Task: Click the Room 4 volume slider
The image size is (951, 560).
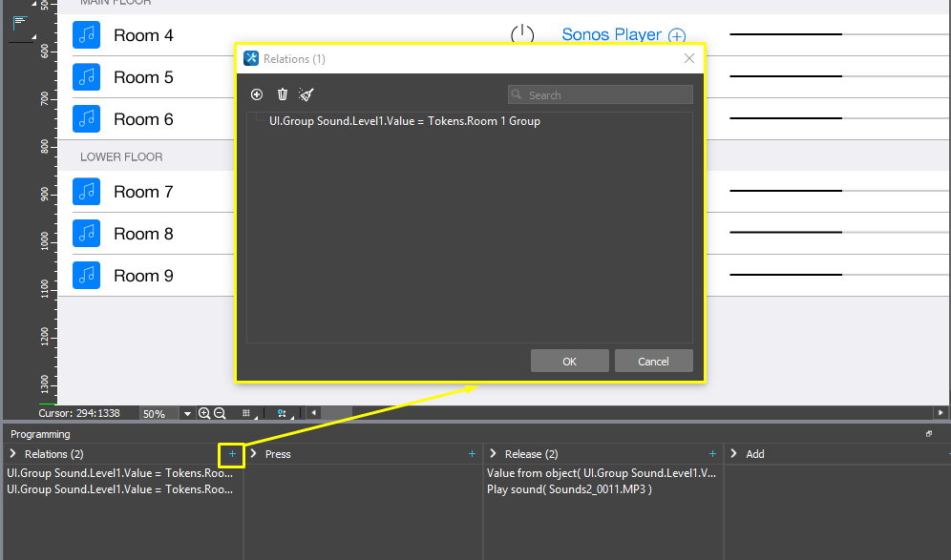Action: click(x=785, y=35)
